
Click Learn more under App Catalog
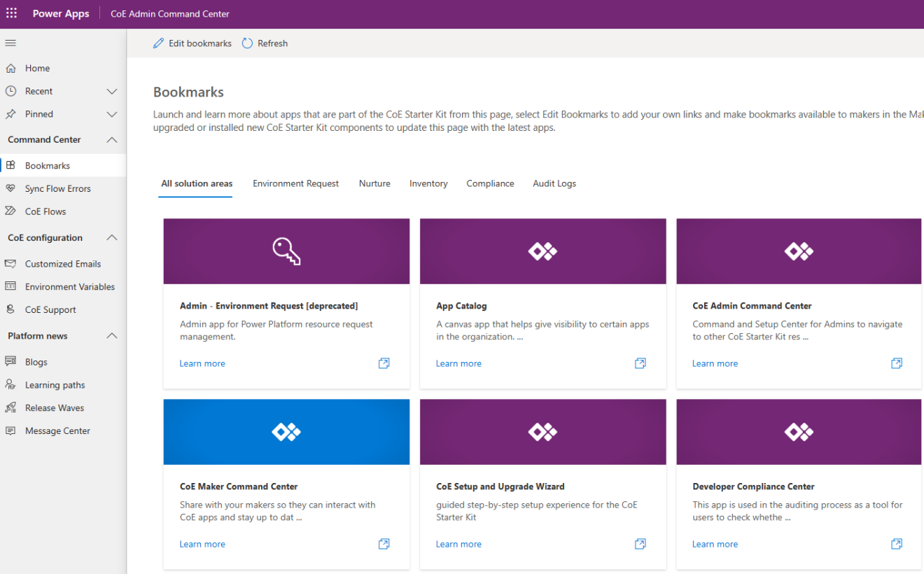pyautogui.click(x=458, y=363)
